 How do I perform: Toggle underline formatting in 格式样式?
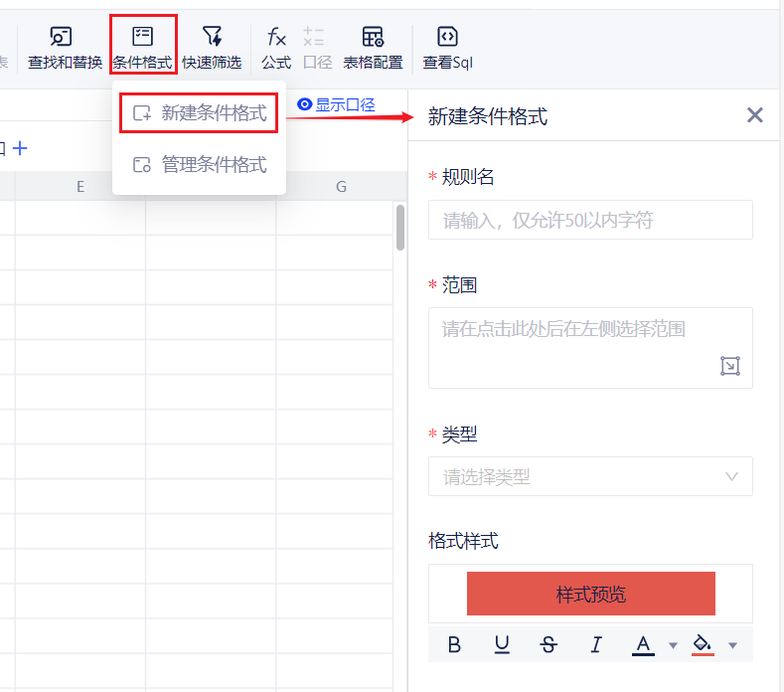(502, 645)
